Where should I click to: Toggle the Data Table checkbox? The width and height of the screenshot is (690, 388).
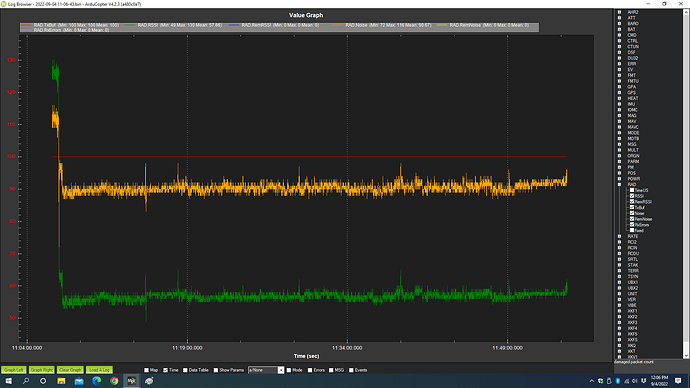click(x=185, y=370)
